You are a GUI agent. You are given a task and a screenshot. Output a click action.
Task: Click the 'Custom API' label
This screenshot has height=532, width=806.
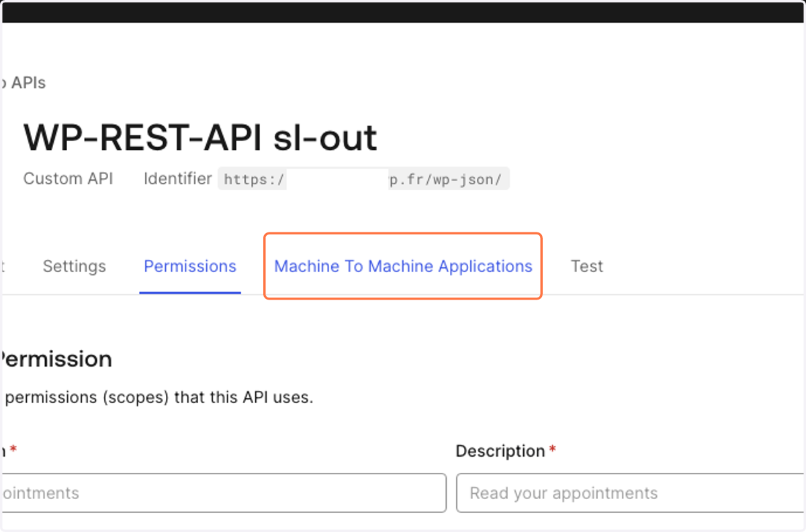69,179
